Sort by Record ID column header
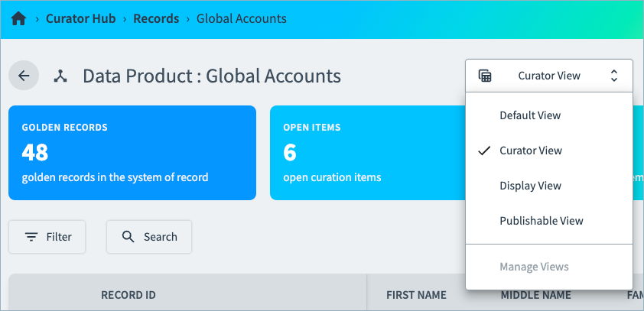Image resolution: width=644 pixels, height=311 pixels. (128, 295)
